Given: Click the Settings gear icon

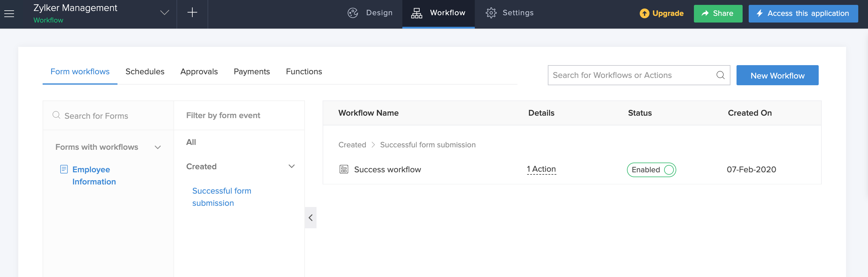Looking at the screenshot, I should pyautogui.click(x=491, y=13).
